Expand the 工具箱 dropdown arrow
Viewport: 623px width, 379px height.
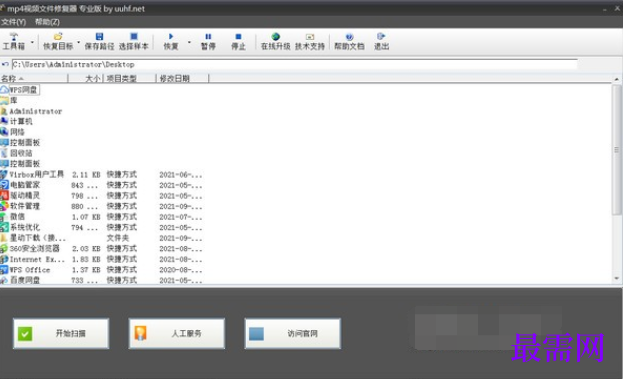pyautogui.click(x=32, y=42)
